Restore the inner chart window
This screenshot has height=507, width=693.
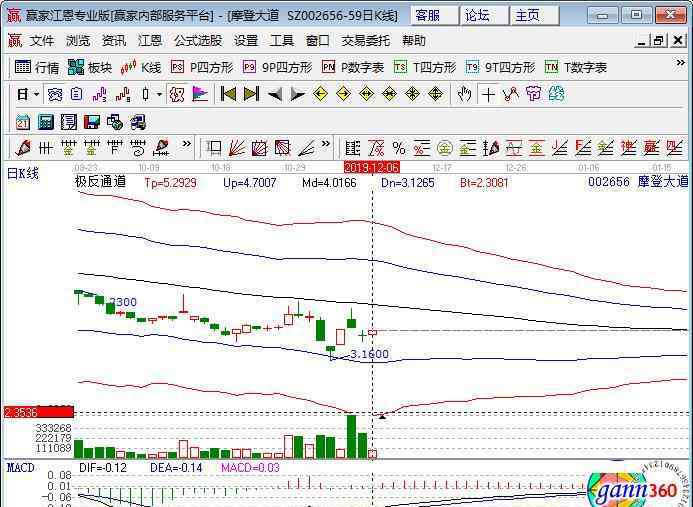click(x=658, y=41)
